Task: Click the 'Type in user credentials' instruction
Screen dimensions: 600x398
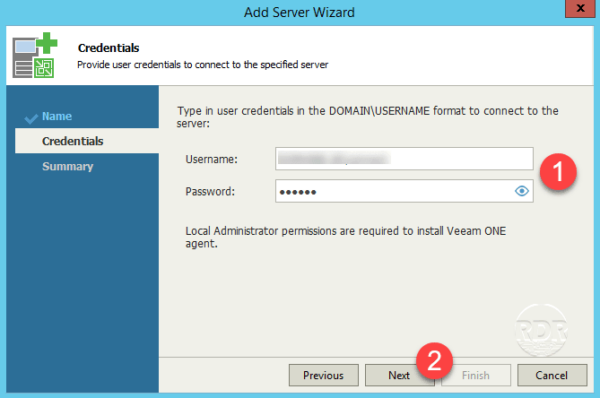Action: pyautogui.click(x=367, y=117)
